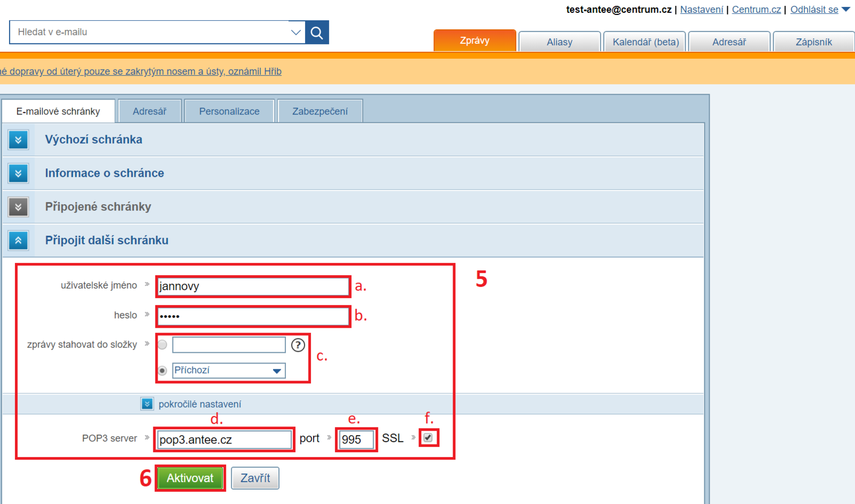Click the POP3 server input field
This screenshot has height=504, width=855.
click(x=224, y=440)
